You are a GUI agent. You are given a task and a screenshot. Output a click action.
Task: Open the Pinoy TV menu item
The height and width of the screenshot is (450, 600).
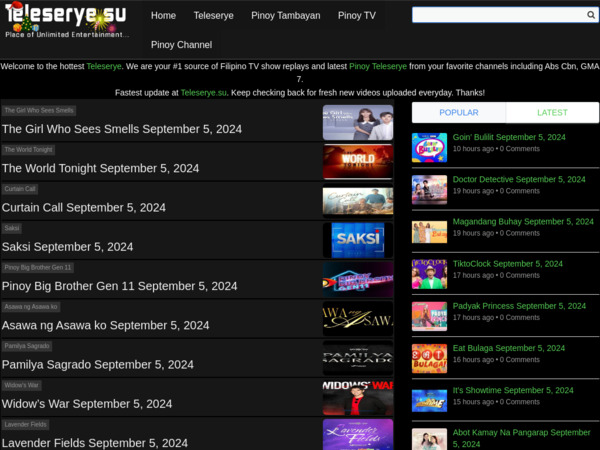(x=357, y=16)
